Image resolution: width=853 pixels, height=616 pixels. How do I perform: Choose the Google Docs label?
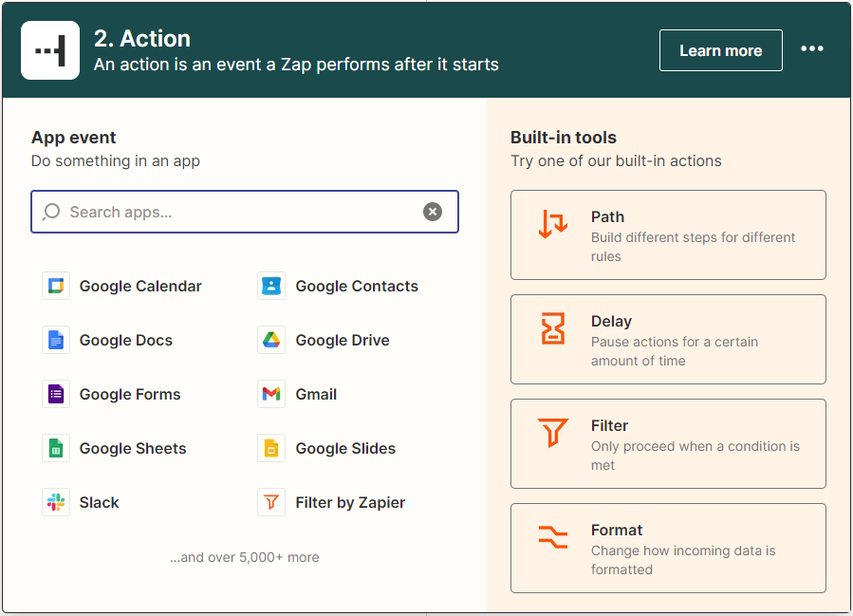pos(126,340)
